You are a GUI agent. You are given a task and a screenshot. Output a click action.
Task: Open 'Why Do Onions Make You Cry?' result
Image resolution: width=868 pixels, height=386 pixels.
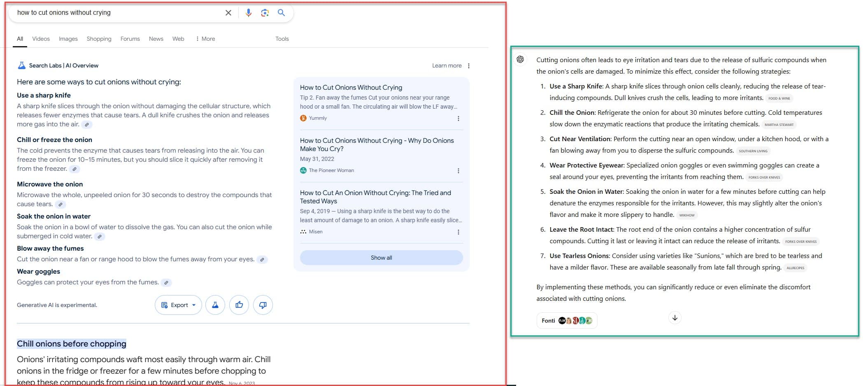point(377,144)
